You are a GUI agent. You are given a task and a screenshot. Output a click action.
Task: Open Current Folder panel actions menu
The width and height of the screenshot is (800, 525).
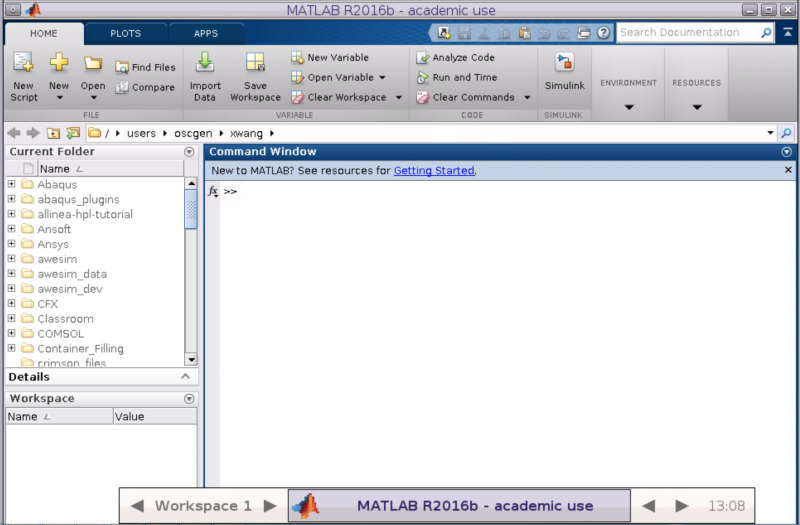[x=189, y=152]
